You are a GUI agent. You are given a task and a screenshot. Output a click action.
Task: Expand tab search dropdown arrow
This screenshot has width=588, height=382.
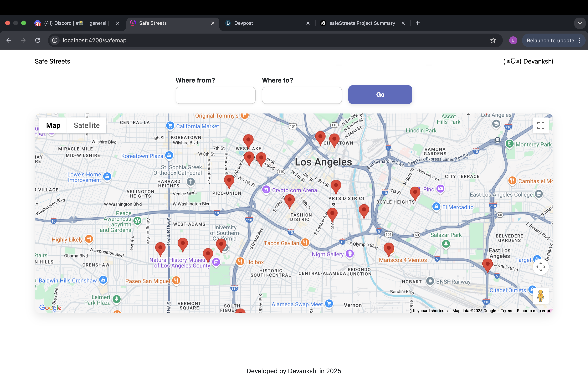pyautogui.click(x=580, y=23)
